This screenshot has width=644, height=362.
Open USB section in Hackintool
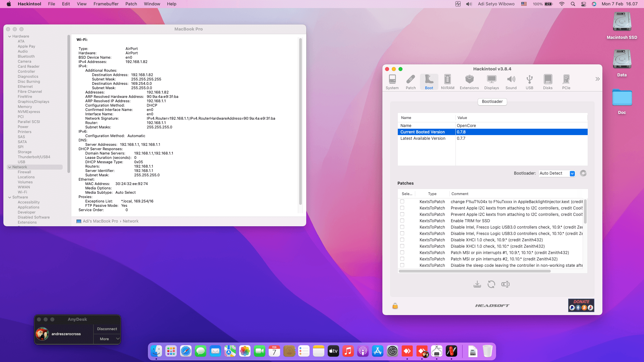[x=529, y=82]
